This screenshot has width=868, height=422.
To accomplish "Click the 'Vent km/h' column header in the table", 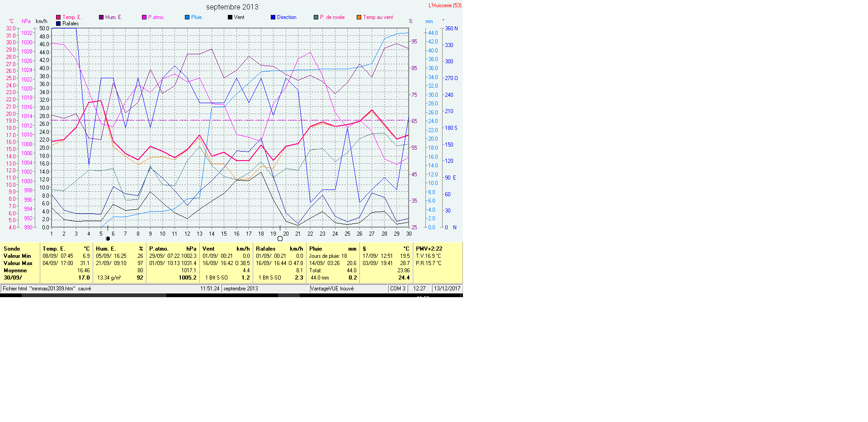I will tap(226, 249).
